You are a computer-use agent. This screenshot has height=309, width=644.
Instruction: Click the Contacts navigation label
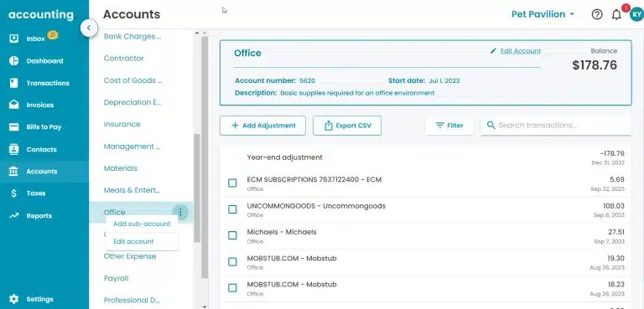[x=41, y=149]
